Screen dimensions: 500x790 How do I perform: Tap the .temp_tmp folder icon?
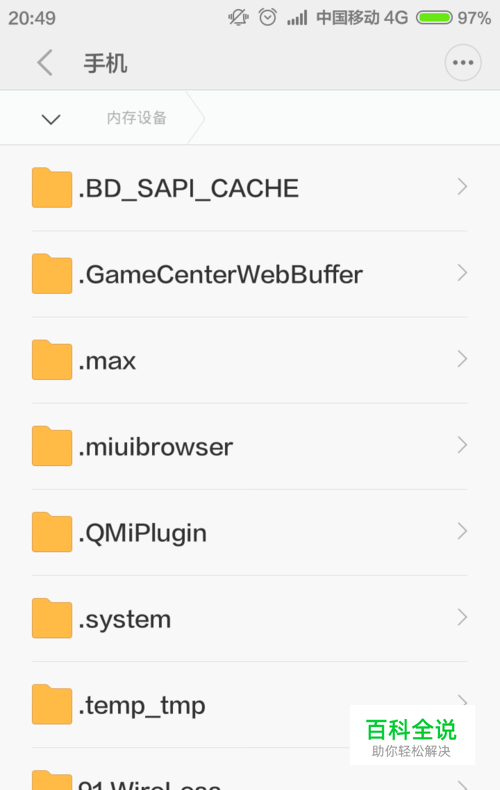[52, 704]
